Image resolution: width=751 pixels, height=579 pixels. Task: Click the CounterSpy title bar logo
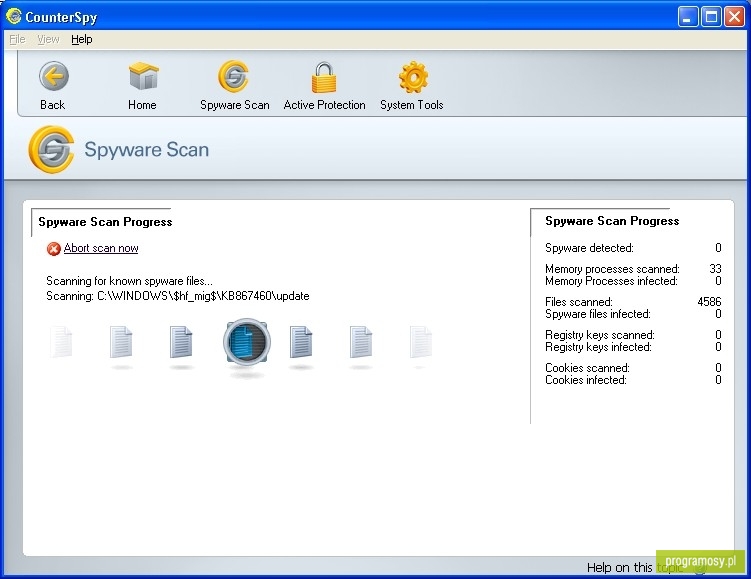[13, 16]
